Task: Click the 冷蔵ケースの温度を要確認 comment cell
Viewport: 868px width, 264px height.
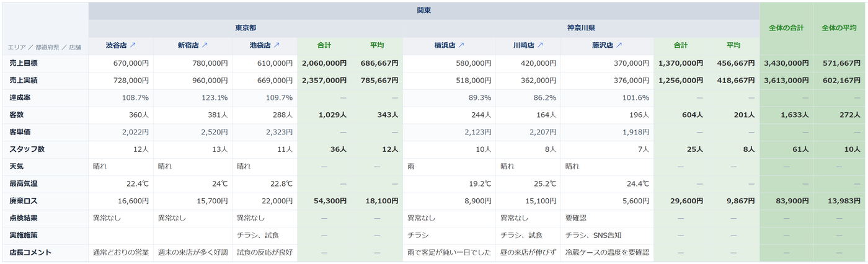Action: point(607,253)
